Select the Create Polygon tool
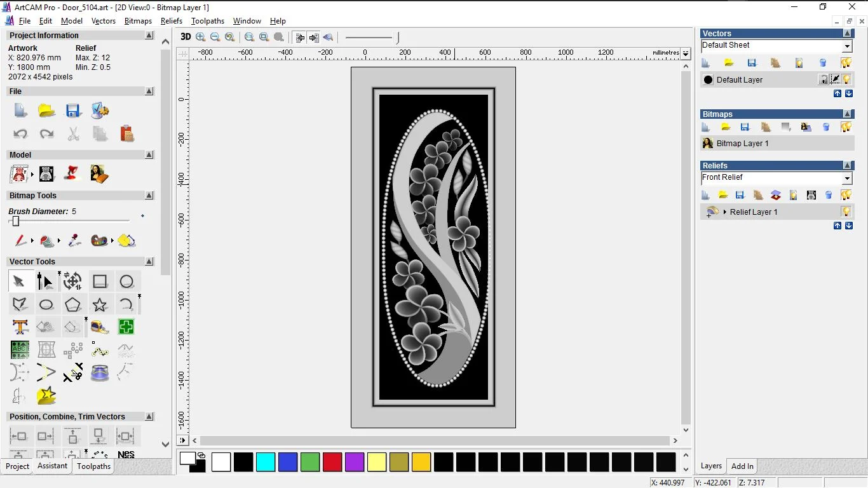The image size is (868, 488). [72, 305]
